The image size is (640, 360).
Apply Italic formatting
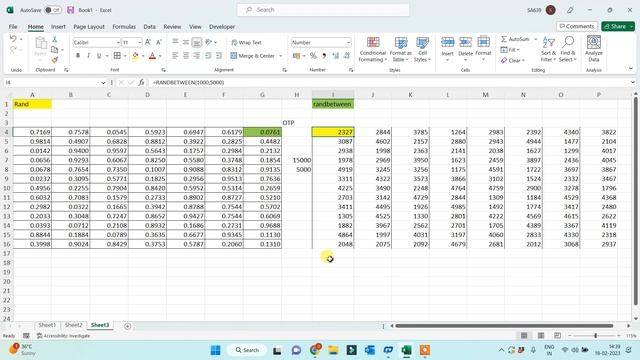88,56
